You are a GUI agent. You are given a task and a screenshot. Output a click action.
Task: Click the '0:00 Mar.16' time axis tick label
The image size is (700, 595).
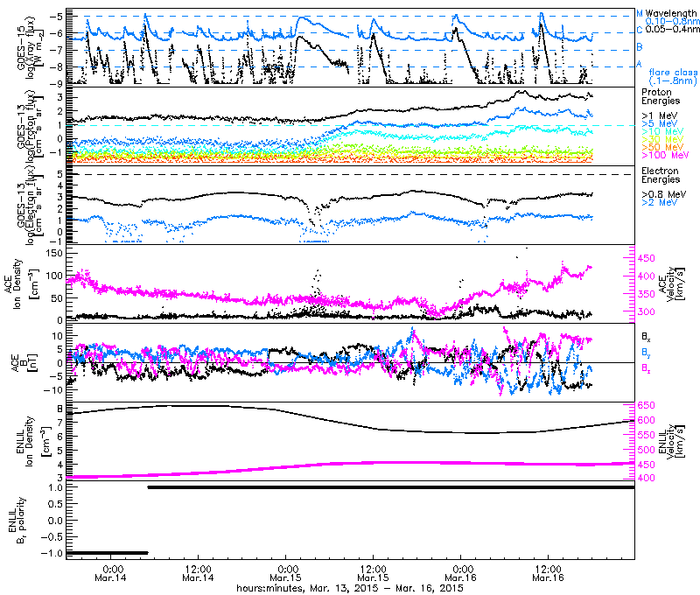click(x=461, y=574)
